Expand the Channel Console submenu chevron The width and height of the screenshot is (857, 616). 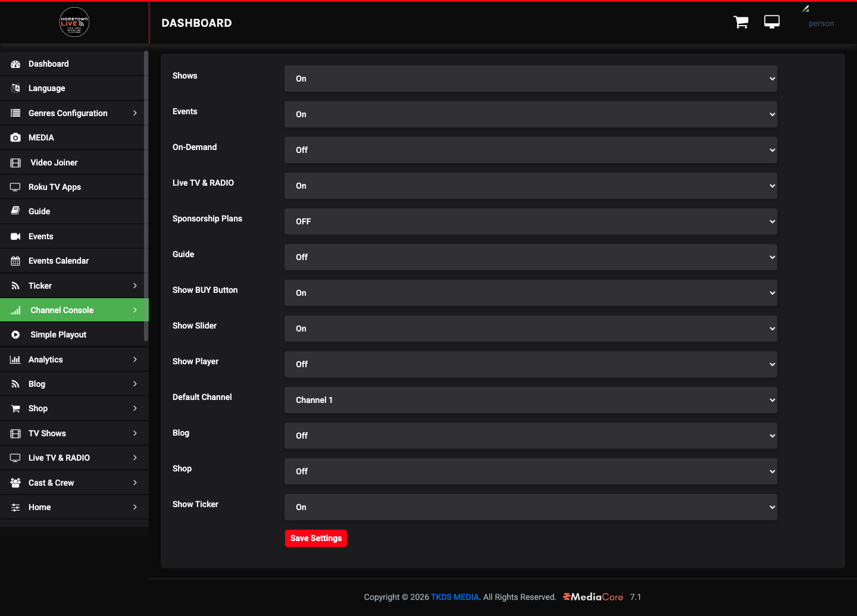click(135, 310)
